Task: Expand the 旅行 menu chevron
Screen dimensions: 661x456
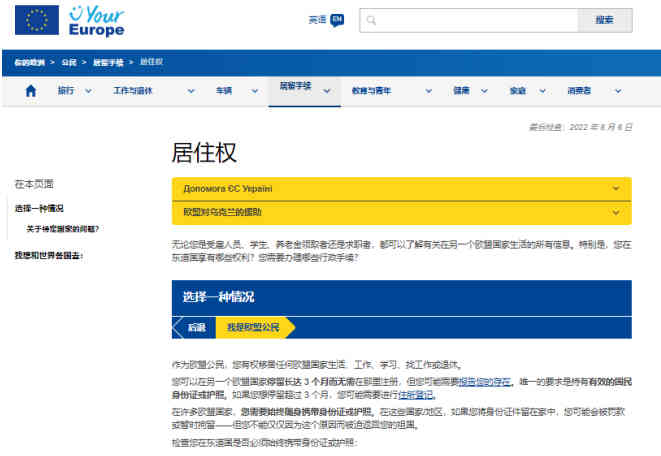Action: pos(89,91)
